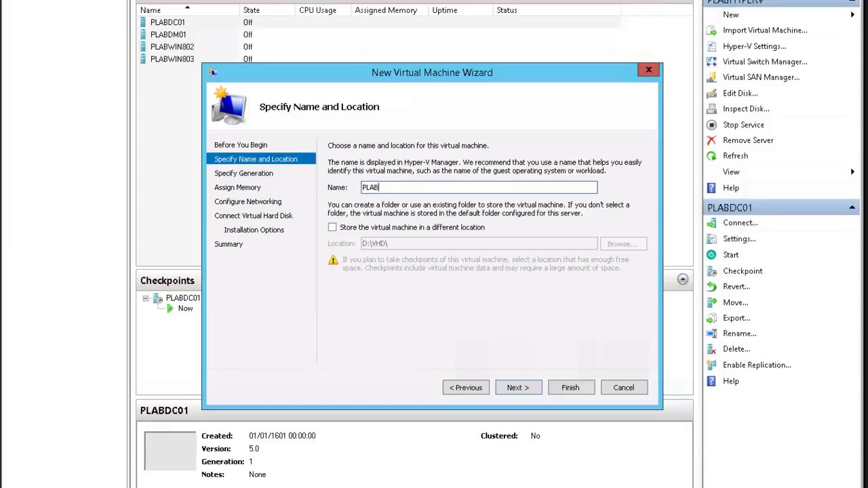Click the State column header
The image size is (868, 488).
[252, 10]
